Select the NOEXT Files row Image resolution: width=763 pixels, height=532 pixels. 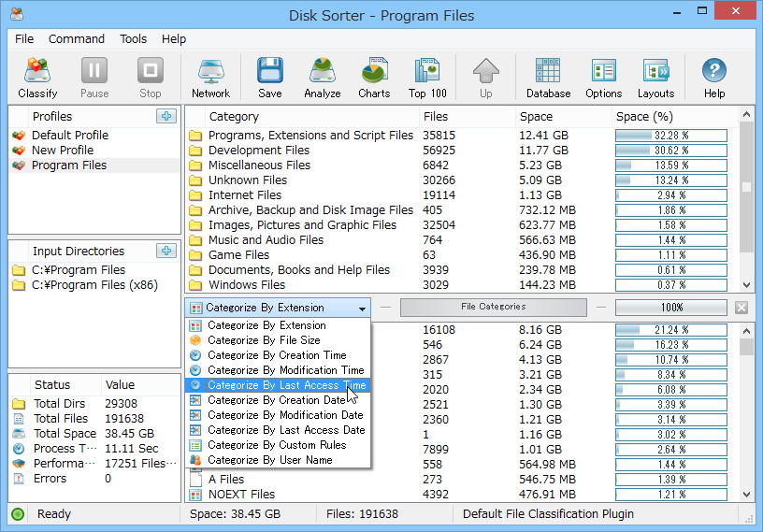[462, 495]
